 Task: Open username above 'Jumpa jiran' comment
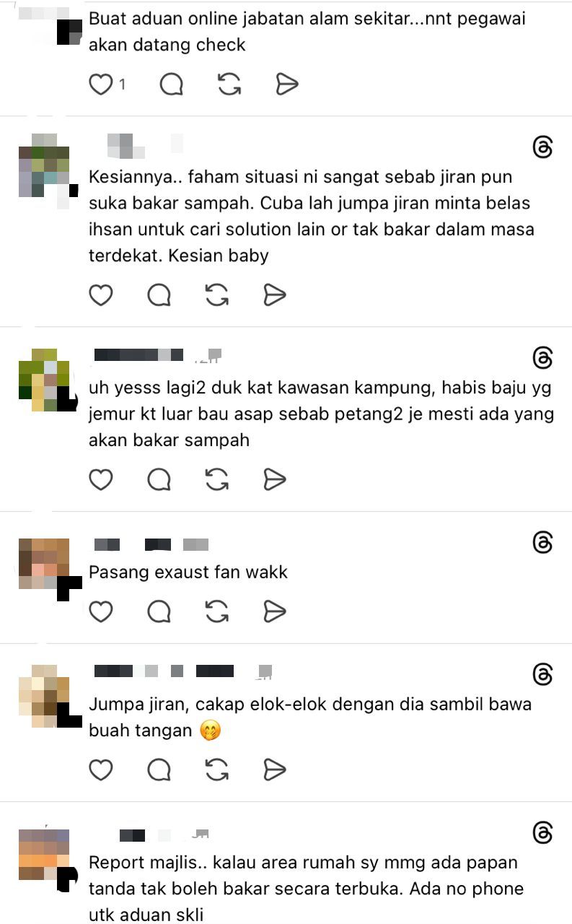[x=183, y=671]
